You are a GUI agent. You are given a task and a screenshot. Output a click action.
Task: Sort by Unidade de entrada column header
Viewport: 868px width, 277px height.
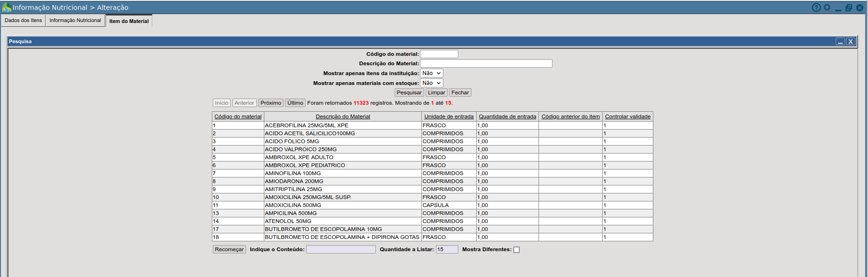pos(449,116)
